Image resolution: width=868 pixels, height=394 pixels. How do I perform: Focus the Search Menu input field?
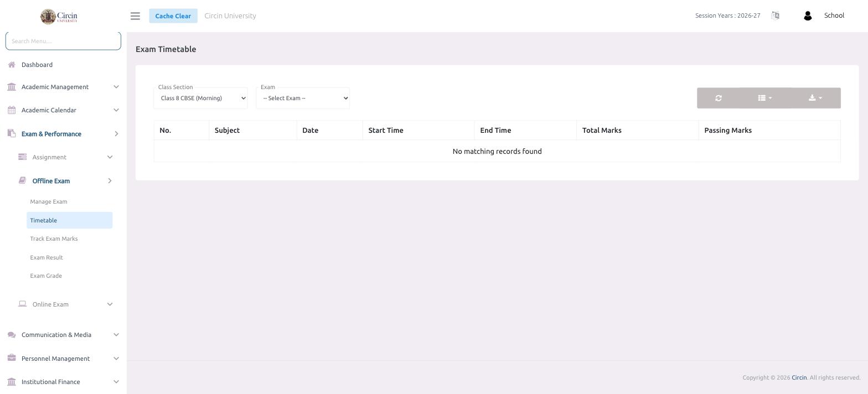(x=63, y=41)
